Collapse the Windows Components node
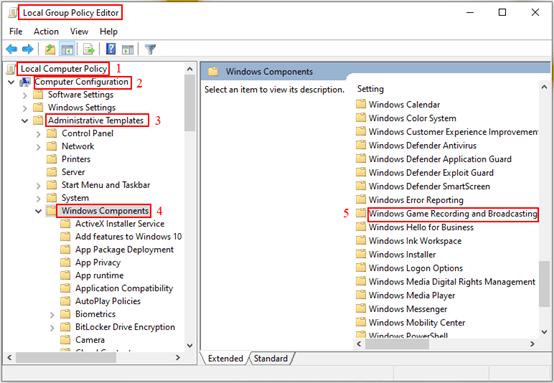Viewport: 554px width, 383px height. (38, 211)
